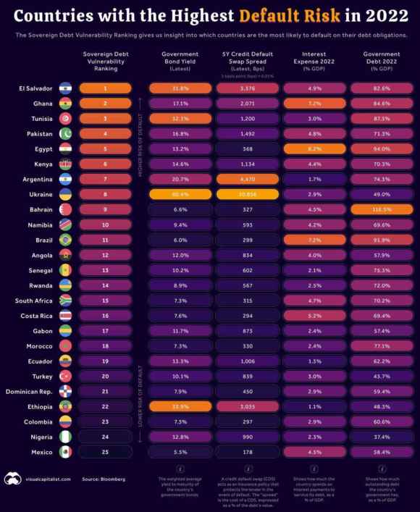Click info icon below Interest Expense column
This screenshot has width=420, height=512.
pyautogui.click(x=314, y=469)
